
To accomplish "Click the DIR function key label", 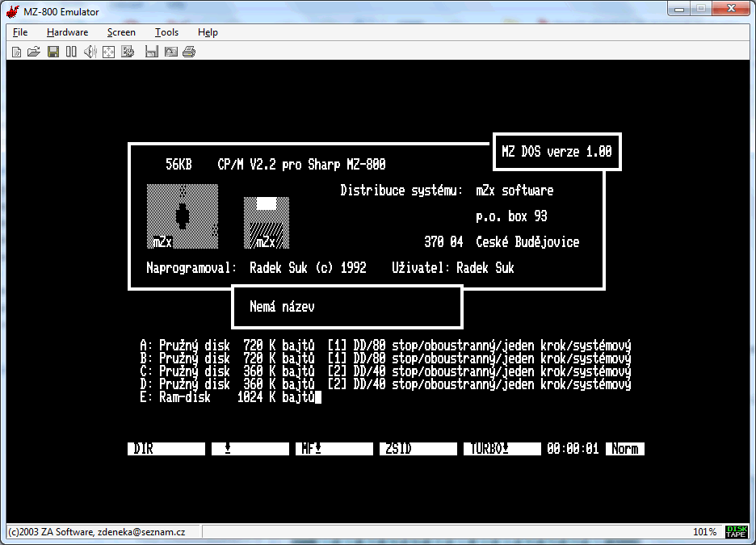I will pyautogui.click(x=166, y=449).
